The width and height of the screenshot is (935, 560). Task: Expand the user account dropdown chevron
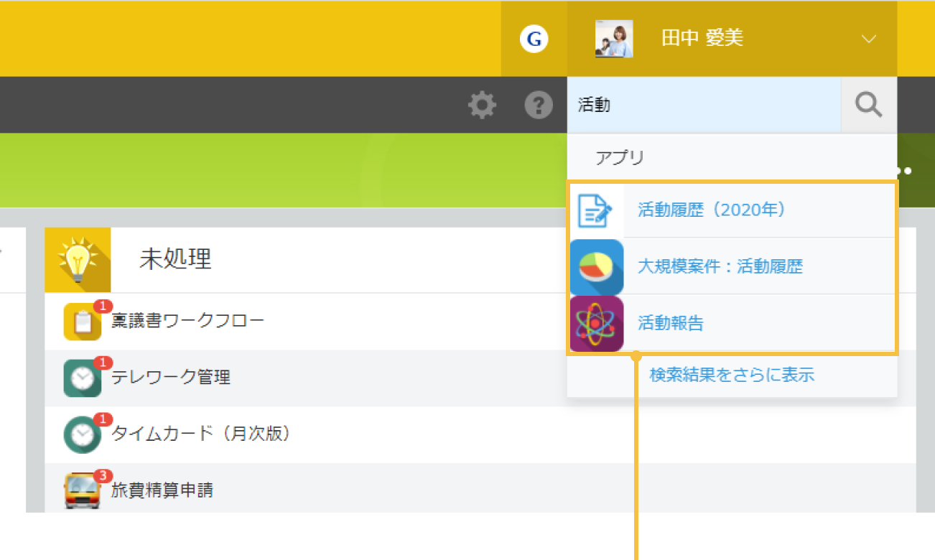click(868, 39)
